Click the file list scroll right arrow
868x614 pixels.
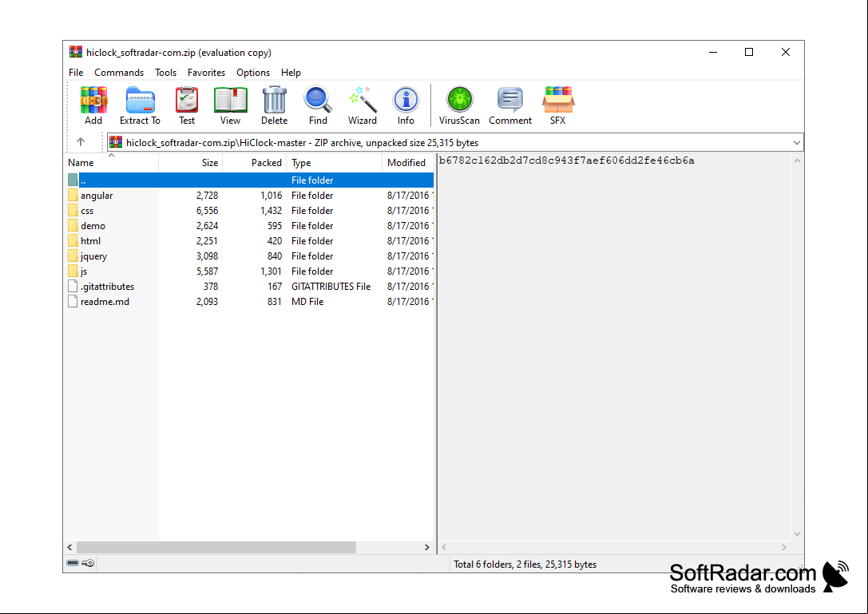coord(426,547)
